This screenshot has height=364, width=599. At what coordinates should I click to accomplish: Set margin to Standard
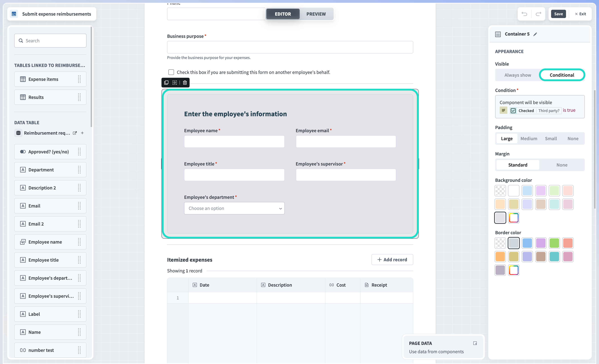pyautogui.click(x=518, y=165)
